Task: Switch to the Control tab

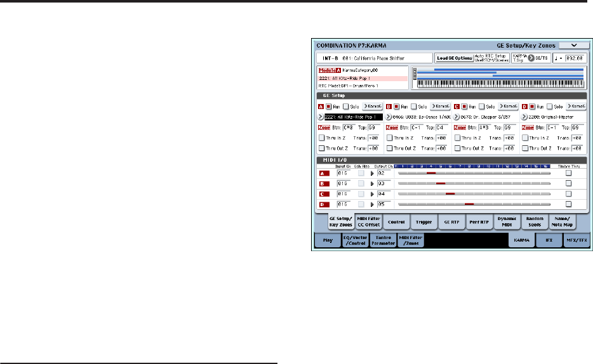Action: tap(396, 222)
